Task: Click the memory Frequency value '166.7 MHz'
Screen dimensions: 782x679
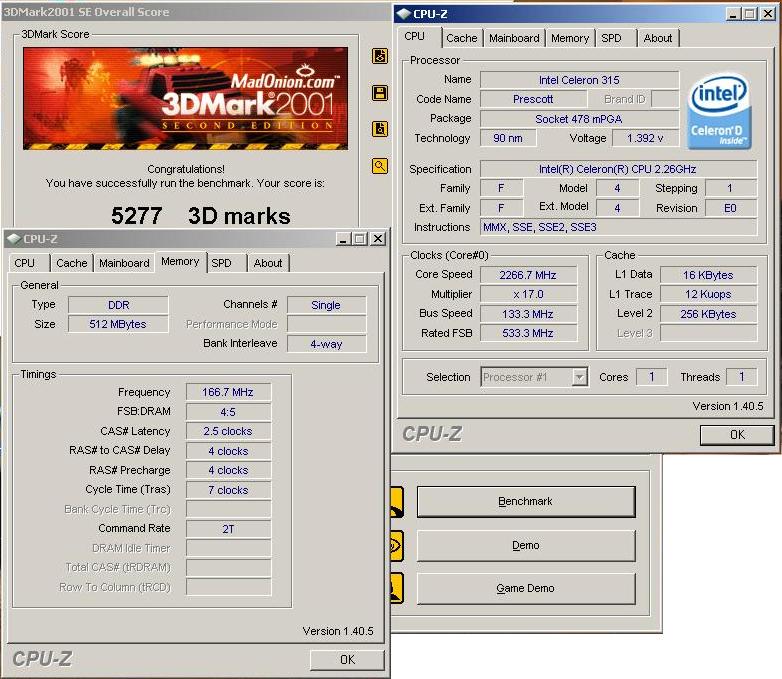Action: 228,392
